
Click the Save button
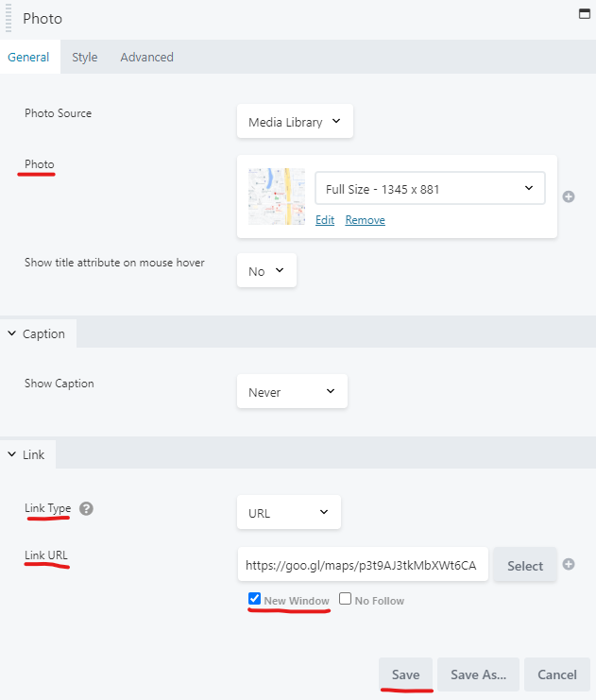[x=405, y=674]
